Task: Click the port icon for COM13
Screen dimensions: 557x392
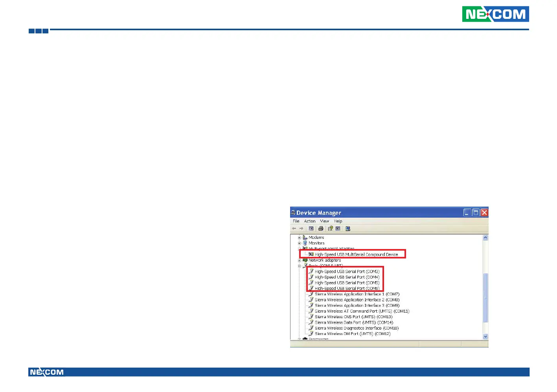Action: tap(311, 317)
